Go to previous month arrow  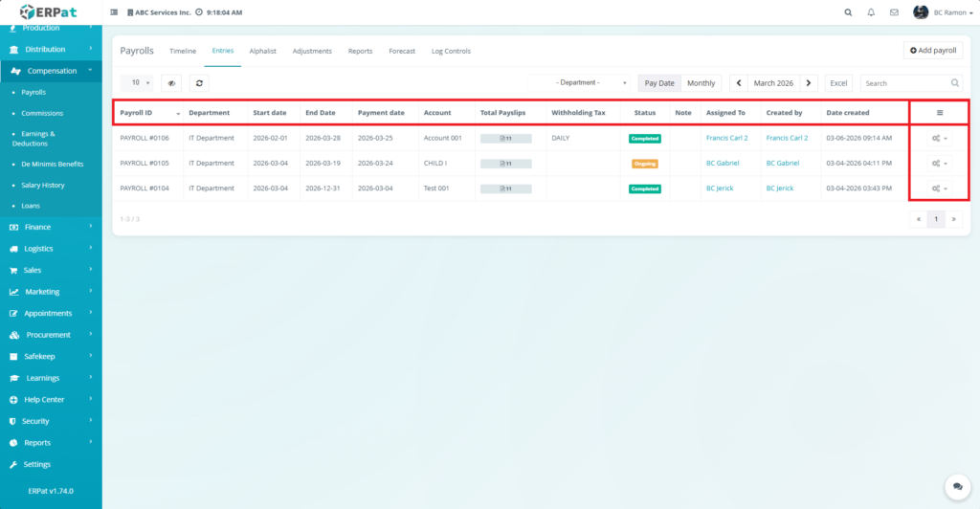(x=739, y=83)
